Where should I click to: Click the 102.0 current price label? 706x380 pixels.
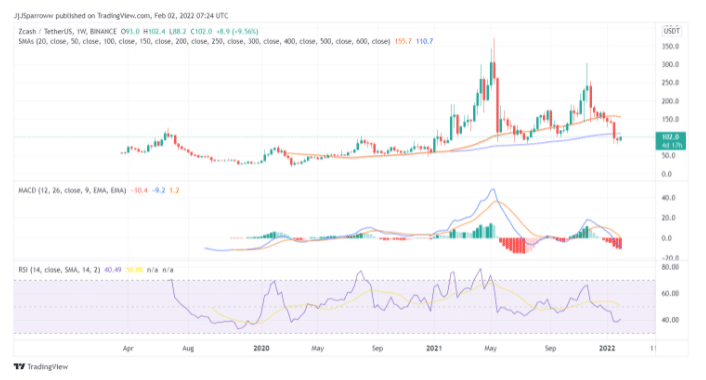[x=671, y=137]
